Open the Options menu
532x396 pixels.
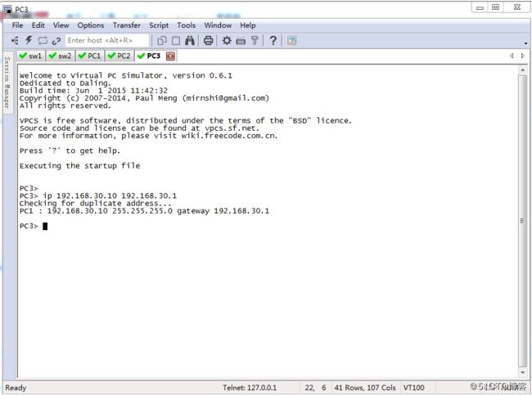coord(91,25)
